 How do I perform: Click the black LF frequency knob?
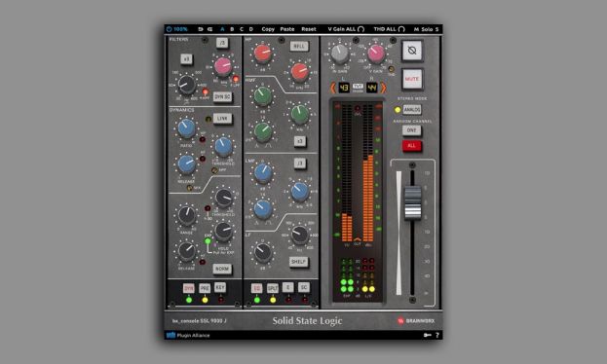click(x=299, y=234)
